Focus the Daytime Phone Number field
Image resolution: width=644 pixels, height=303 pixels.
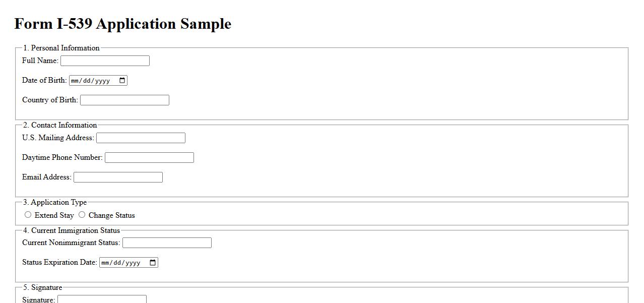click(149, 158)
